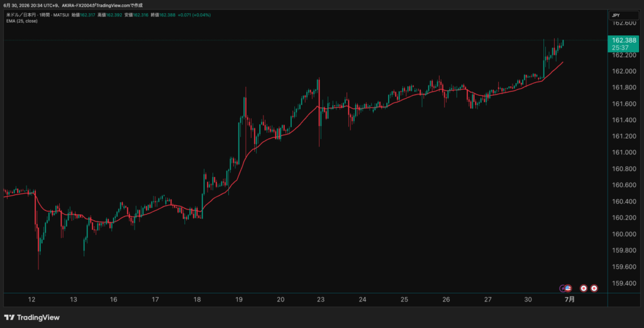This screenshot has height=328, width=644.
Task: Click date label 27 on time axis
Action: [x=487, y=300]
